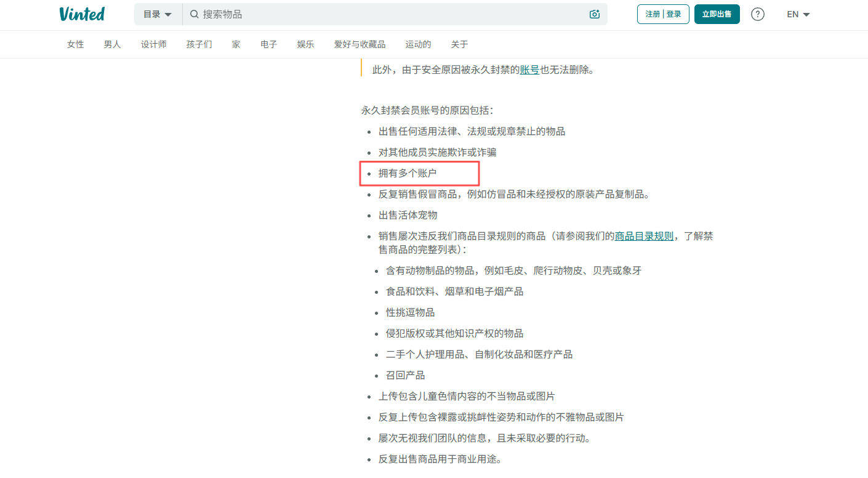The image size is (868, 478).
Task: Open the 商品目录规则 link
Action: pos(644,235)
